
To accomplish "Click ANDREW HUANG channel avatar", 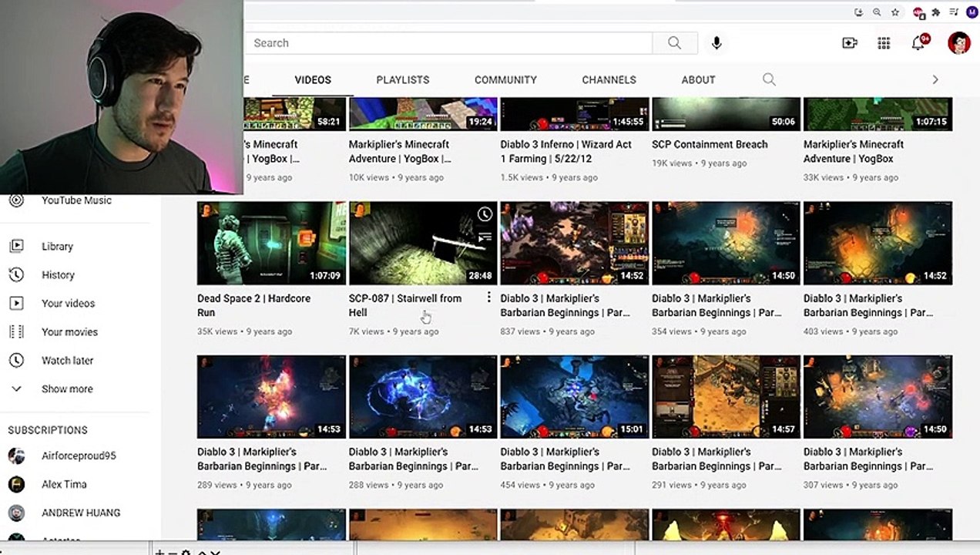I will pyautogui.click(x=16, y=513).
